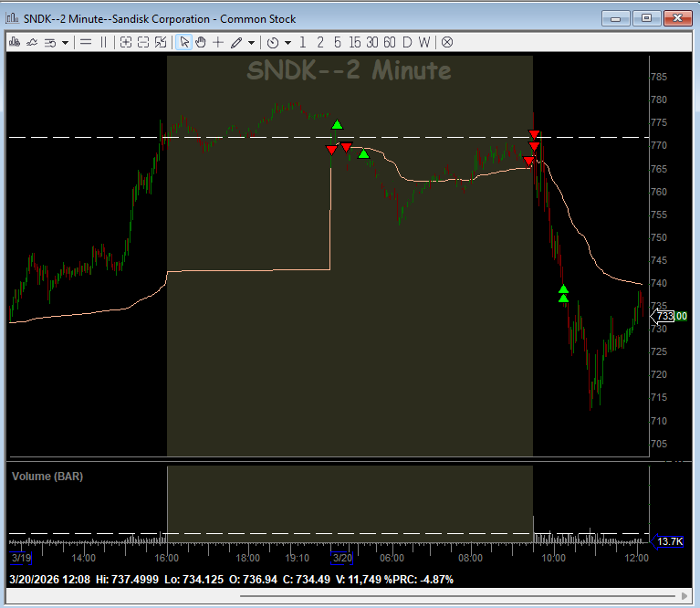Switch chart to Weekly (W) interval

pos(424,42)
